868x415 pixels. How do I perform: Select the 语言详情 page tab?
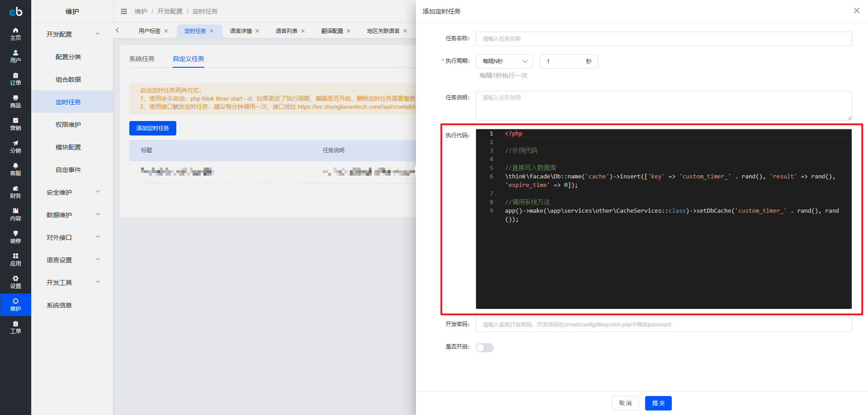(241, 31)
